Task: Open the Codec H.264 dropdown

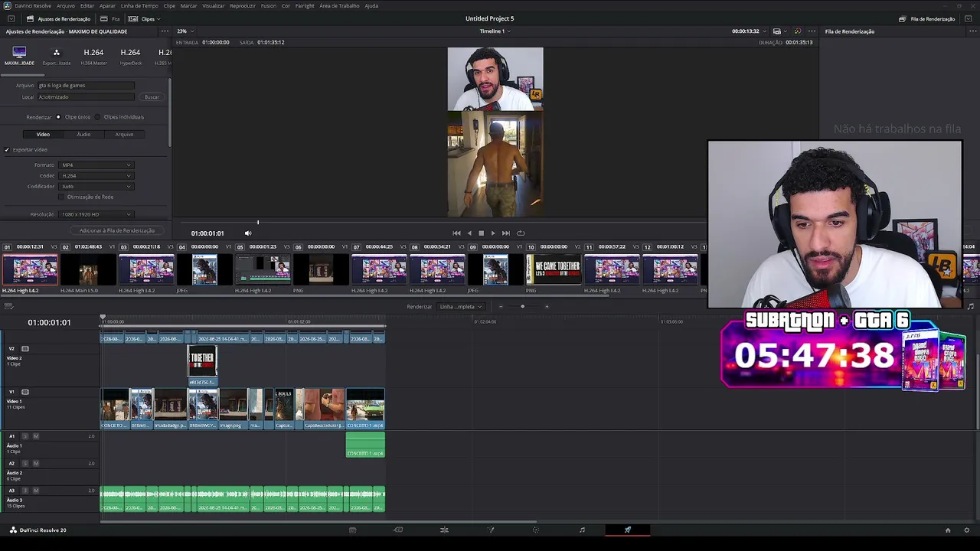Action: [x=96, y=176]
